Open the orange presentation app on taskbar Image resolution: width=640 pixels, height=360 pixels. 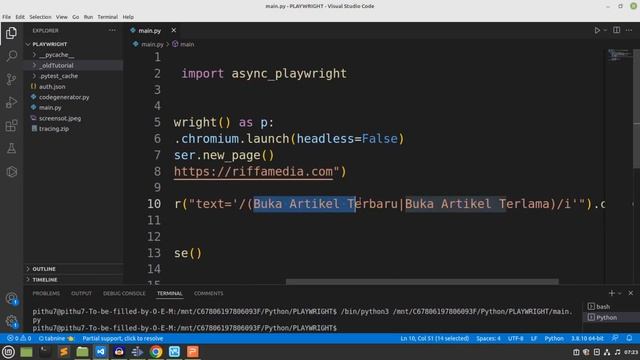pos(193,352)
